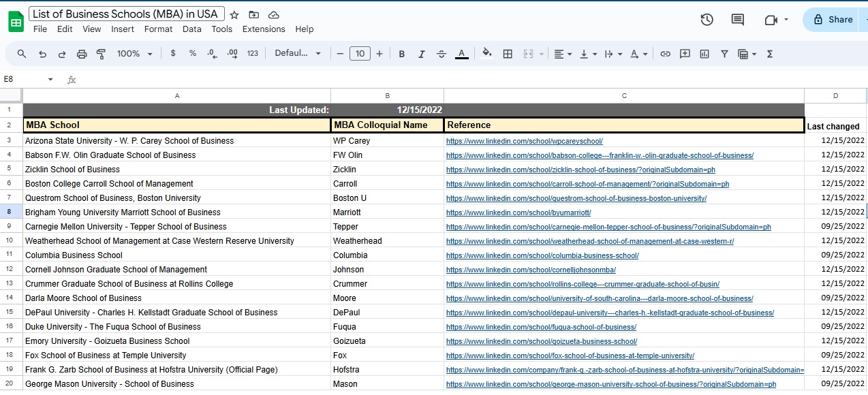Click the undo arrow in toolbar
Viewport: 868px width, 395px height.
tap(42, 54)
